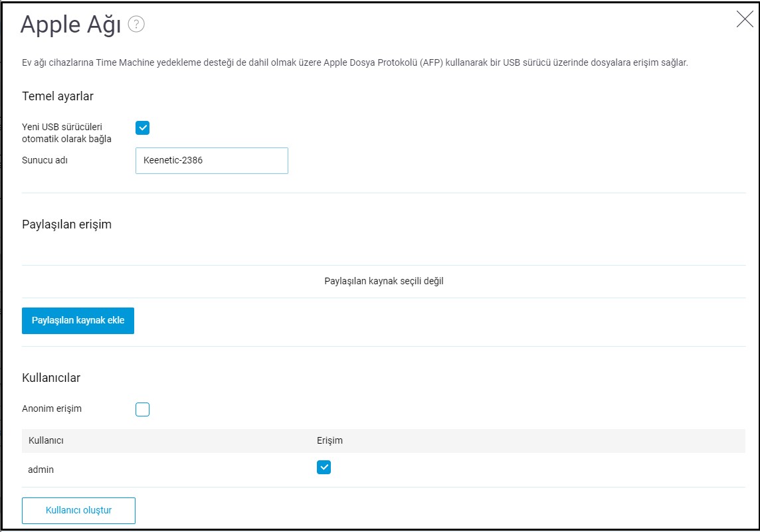Open the help icon beside Apple Ağı
This screenshot has height=532, width=760.
tap(136, 25)
